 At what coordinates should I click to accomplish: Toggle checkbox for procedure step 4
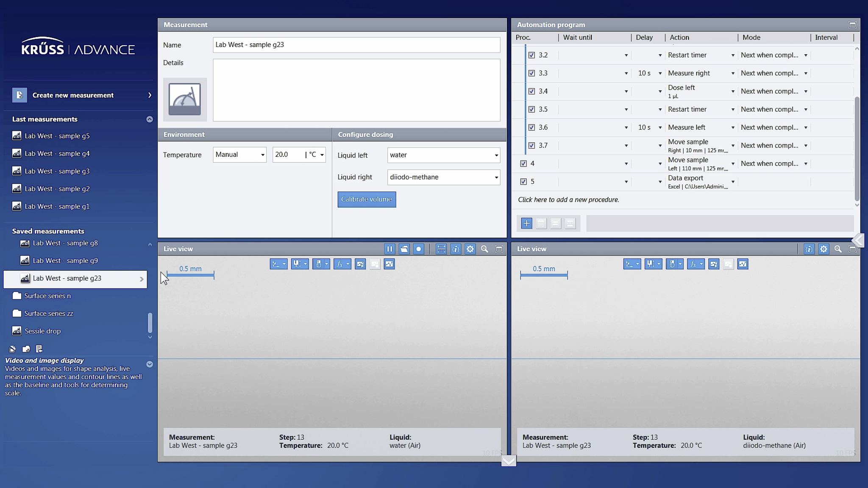[523, 164]
